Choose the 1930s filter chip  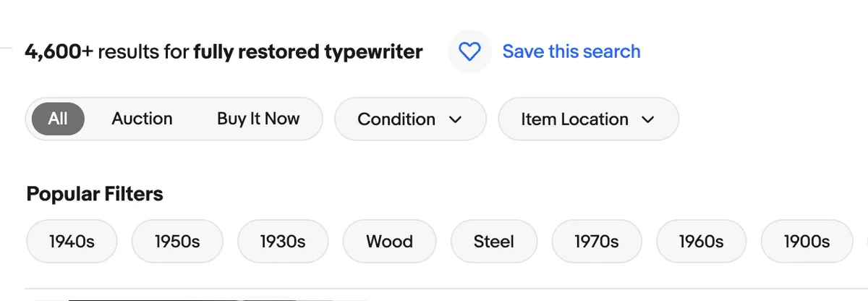[x=283, y=241]
